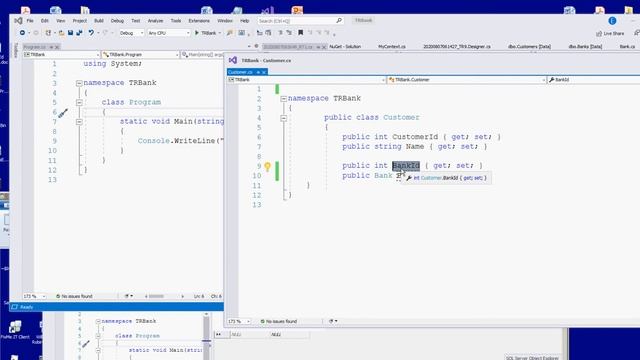Switch to the dbo.Banks [Data] tab

(x=585, y=47)
